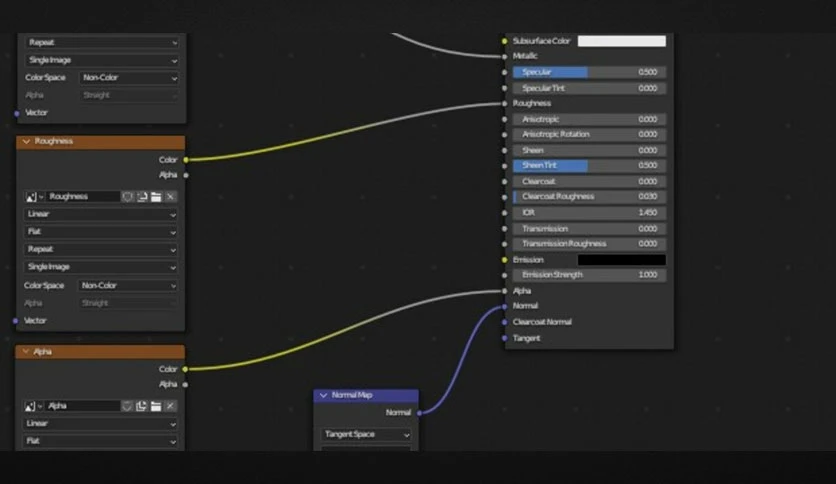
Task: Open the Linear dropdown in the Alpha node
Action: pyautogui.click(x=100, y=424)
